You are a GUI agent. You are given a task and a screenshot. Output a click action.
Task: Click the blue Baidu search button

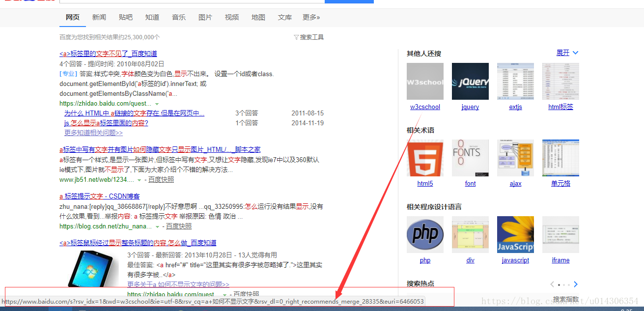(349, 1)
